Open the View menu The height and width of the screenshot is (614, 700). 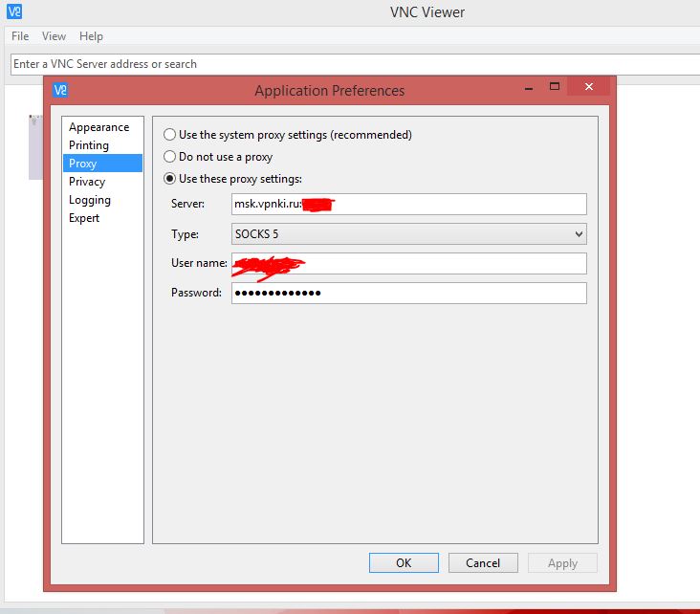click(x=54, y=36)
